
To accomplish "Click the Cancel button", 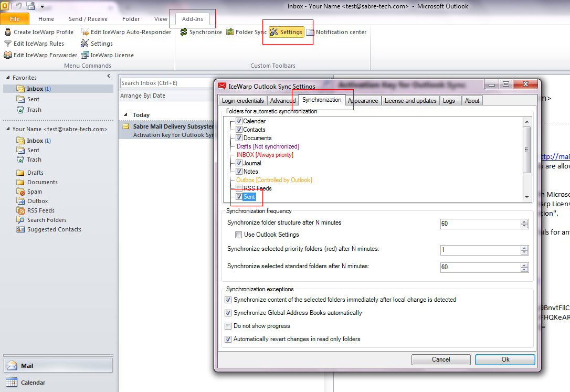I will [440, 359].
